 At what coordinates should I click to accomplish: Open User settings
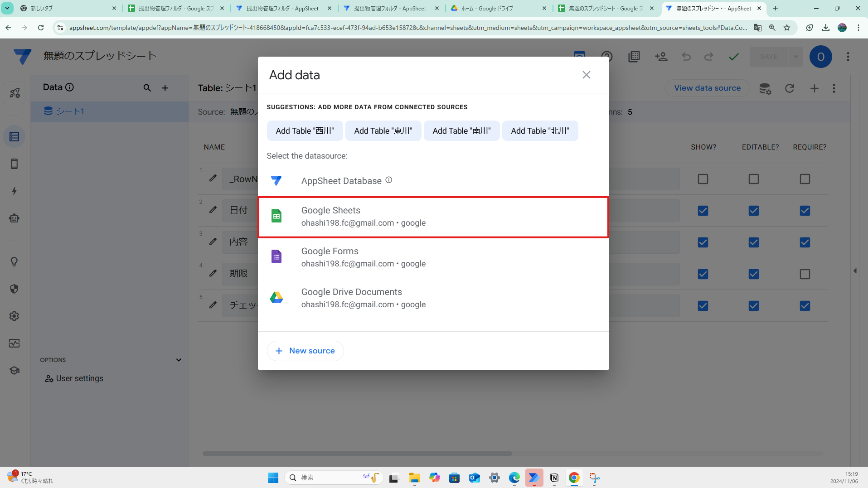74,378
